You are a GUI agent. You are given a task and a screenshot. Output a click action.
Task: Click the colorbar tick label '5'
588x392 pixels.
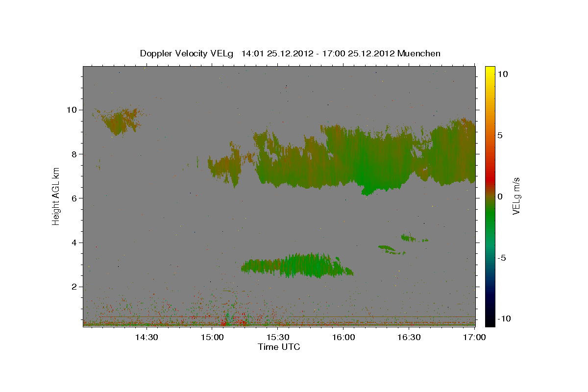pyautogui.click(x=500, y=135)
